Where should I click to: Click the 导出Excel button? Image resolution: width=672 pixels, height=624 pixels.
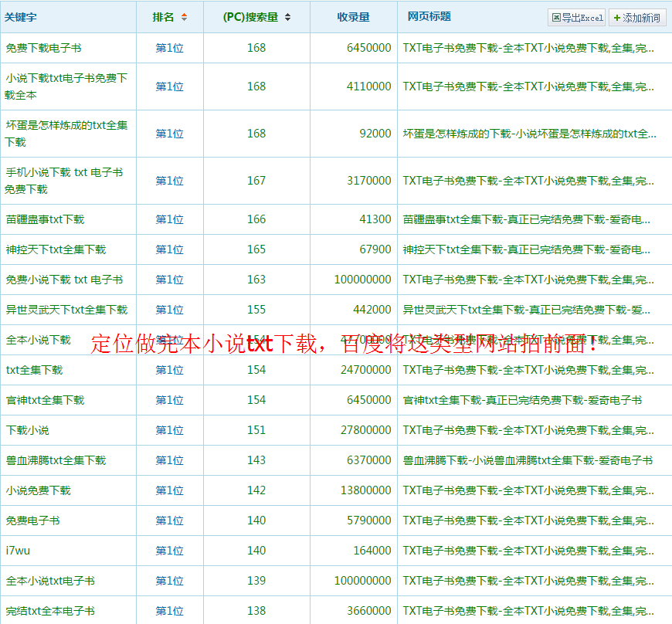coord(576,18)
